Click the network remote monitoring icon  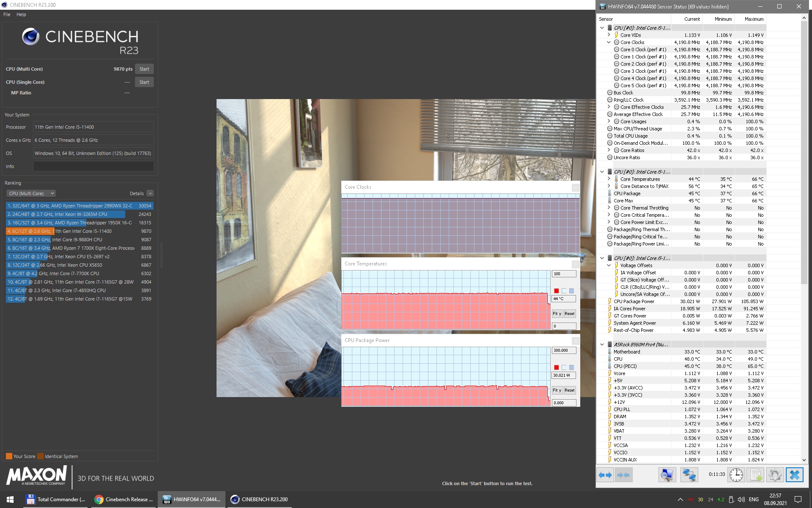click(689, 475)
